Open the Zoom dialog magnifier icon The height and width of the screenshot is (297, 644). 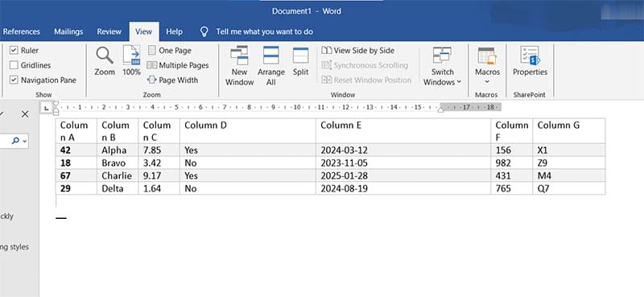(105, 55)
